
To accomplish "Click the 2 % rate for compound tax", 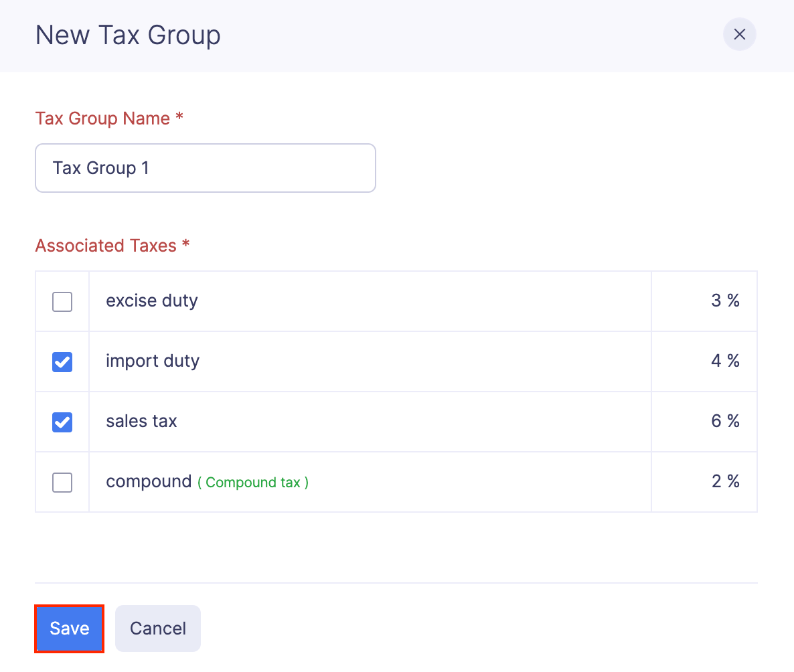I will (x=726, y=481).
